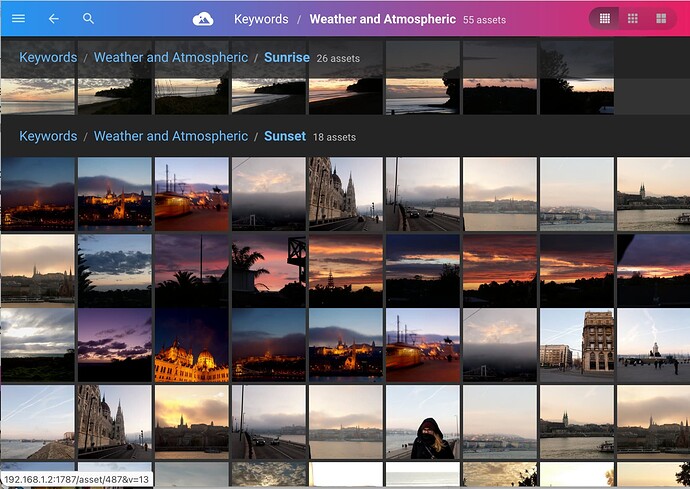Viewport: 690px width, 489px height.
Task: Open blue clouds with pine silhouette thumbnail
Action: (115, 271)
